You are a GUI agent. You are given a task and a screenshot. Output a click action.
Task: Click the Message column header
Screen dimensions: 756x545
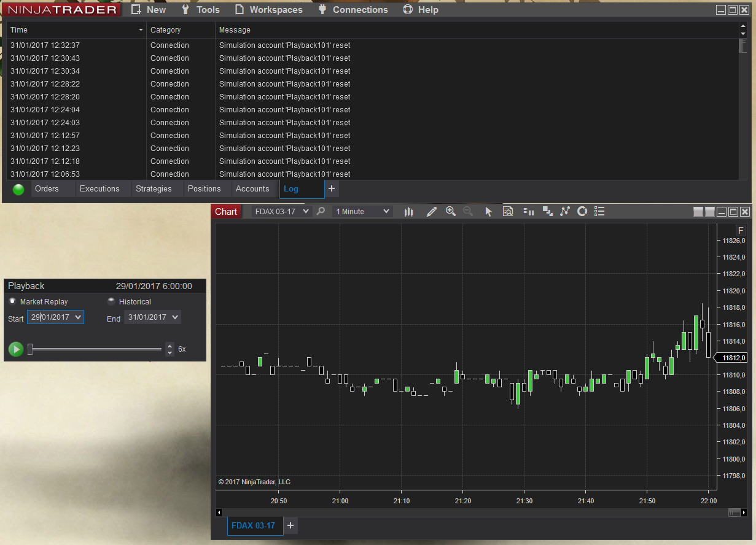click(x=477, y=30)
